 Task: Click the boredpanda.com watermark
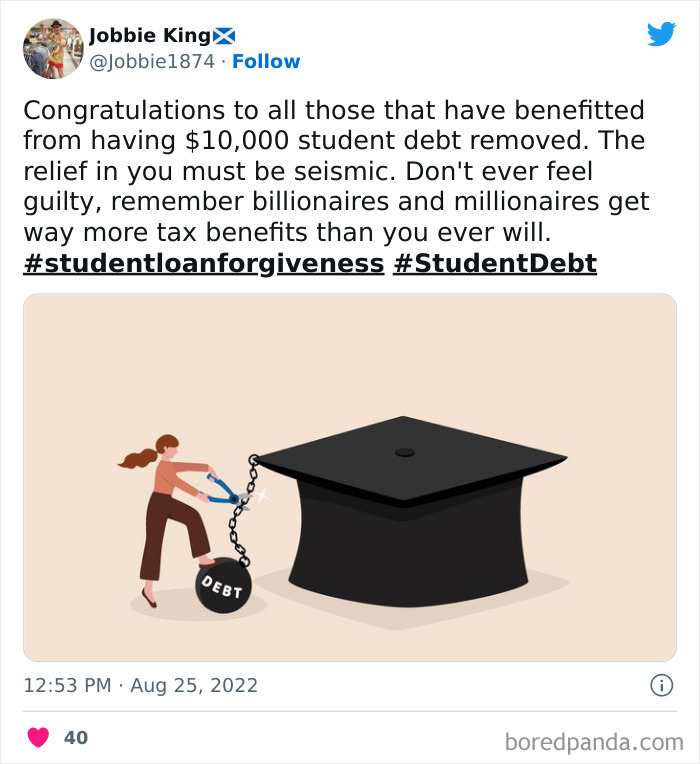[x=593, y=741]
